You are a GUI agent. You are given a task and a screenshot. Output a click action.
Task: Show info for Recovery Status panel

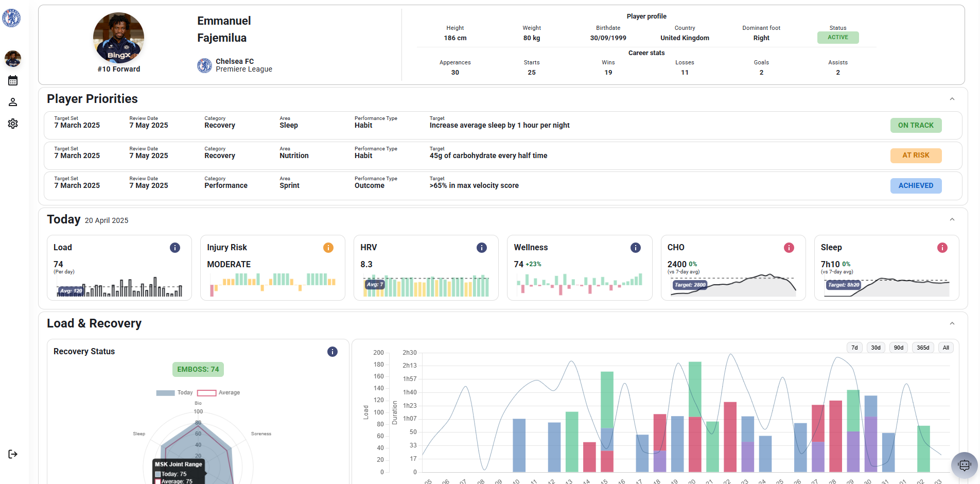click(x=332, y=352)
